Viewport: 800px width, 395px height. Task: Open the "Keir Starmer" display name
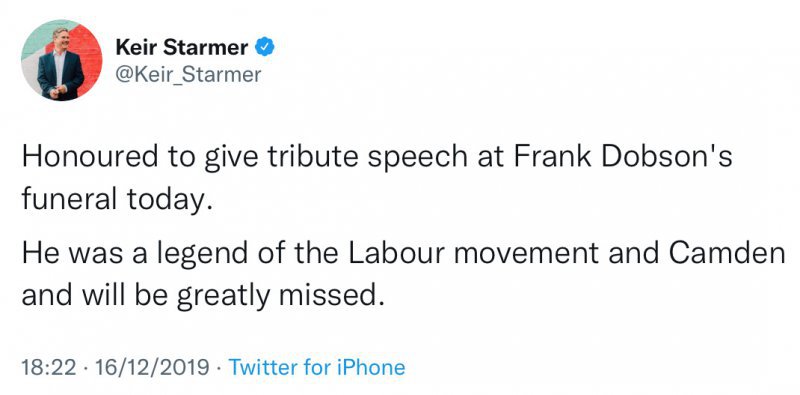point(182,48)
